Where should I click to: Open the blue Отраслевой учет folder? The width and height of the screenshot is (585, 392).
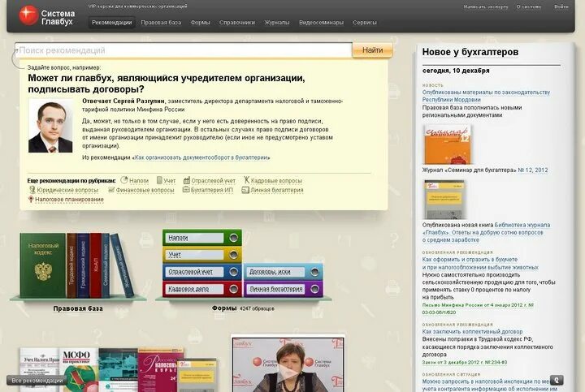(201, 272)
